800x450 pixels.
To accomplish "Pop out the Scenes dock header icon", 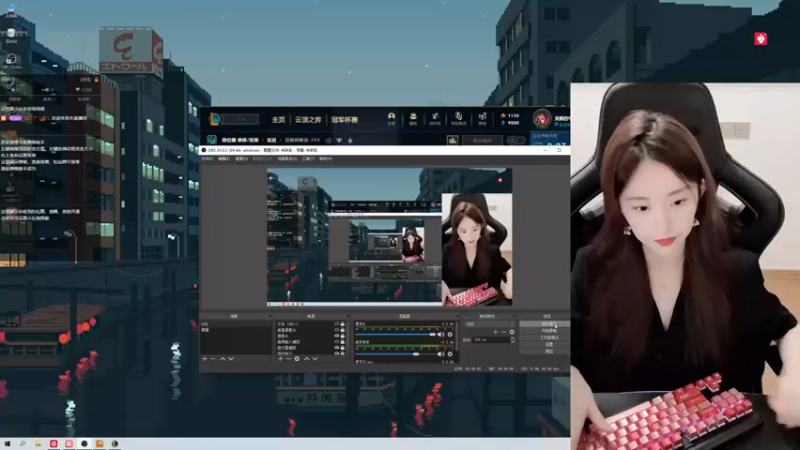I will pos(270,316).
